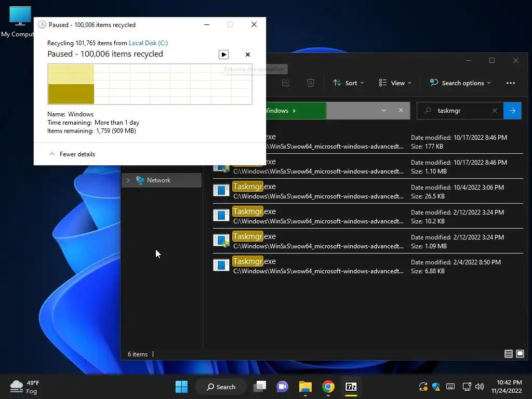Open the See more ellipsis menu
The height and width of the screenshot is (399, 532).
tap(511, 83)
